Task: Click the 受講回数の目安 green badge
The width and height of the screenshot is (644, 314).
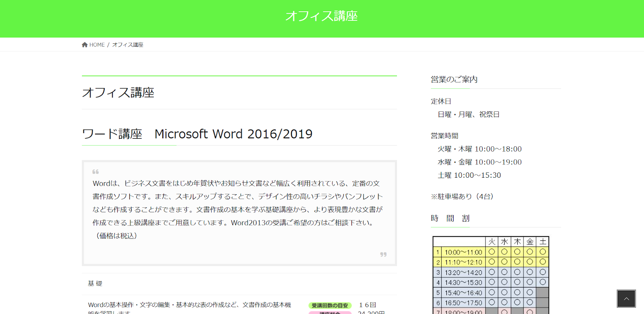Action: pyautogui.click(x=330, y=306)
